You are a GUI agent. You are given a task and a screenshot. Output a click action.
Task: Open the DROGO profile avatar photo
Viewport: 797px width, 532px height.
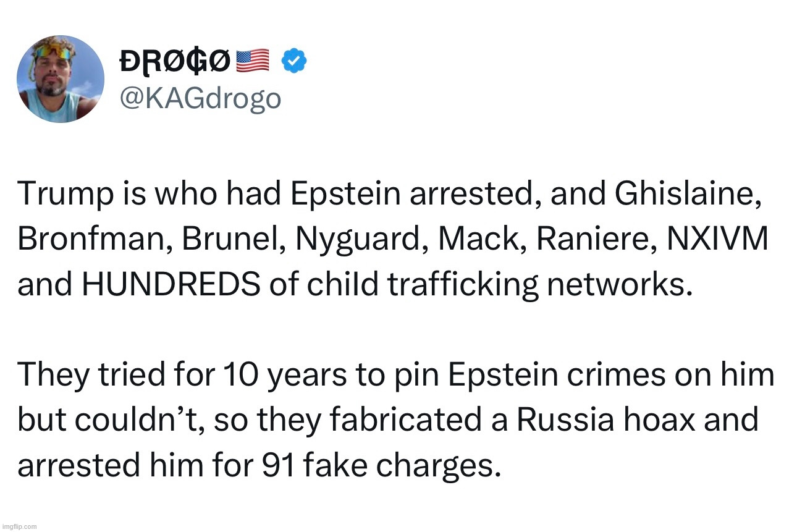click(x=61, y=78)
